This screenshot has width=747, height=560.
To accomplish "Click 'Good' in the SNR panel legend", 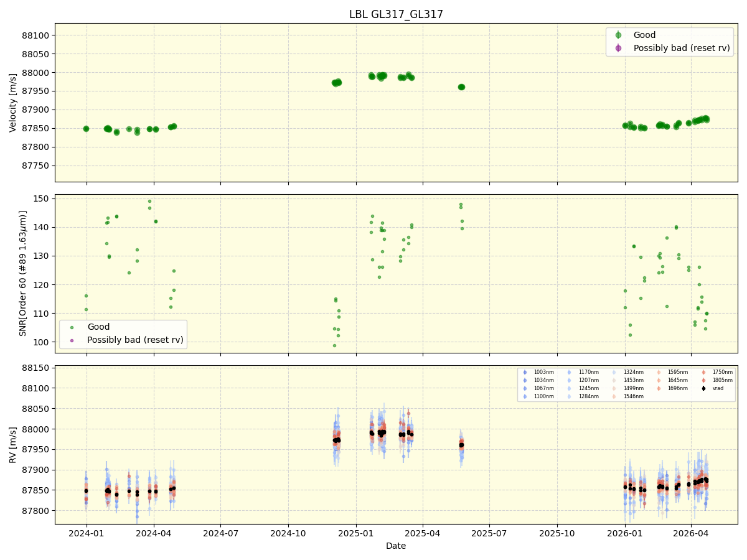I will click(x=98, y=327).
